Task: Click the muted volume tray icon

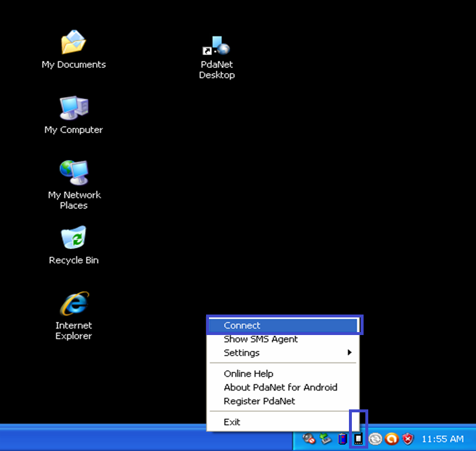Action: pyautogui.click(x=309, y=439)
